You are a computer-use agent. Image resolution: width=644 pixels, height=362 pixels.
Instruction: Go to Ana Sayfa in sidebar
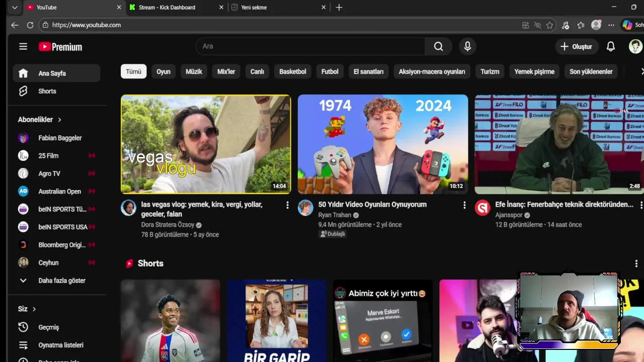coord(56,73)
